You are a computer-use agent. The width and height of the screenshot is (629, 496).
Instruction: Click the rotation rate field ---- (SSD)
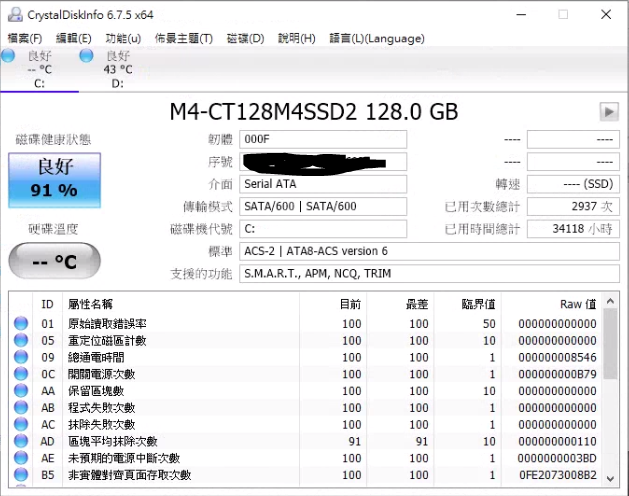573,184
